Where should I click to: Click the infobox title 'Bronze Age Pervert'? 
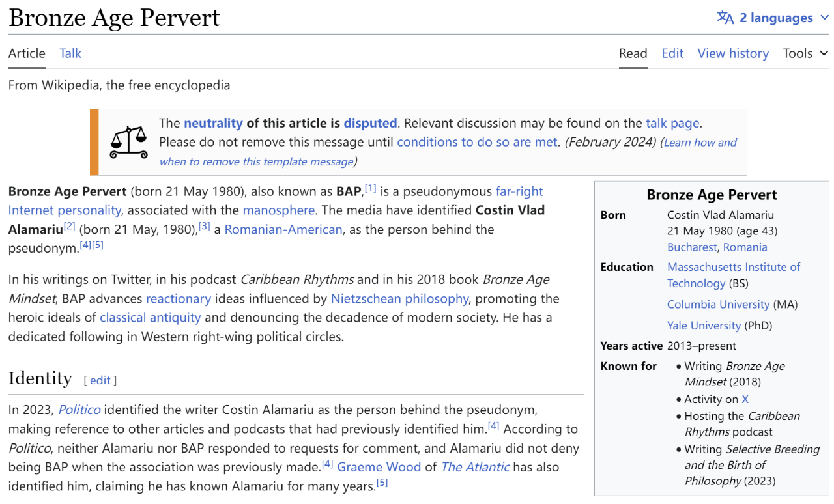click(x=712, y=195)
